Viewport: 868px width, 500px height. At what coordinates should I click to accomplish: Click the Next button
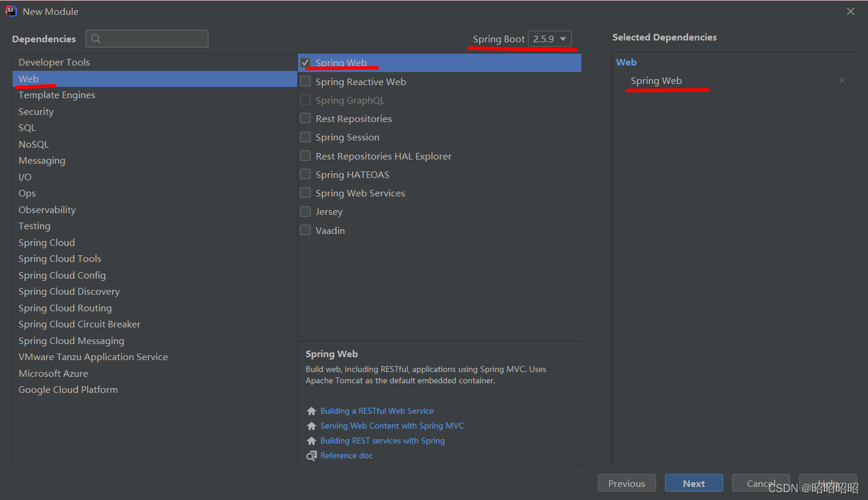coord(694,483)
